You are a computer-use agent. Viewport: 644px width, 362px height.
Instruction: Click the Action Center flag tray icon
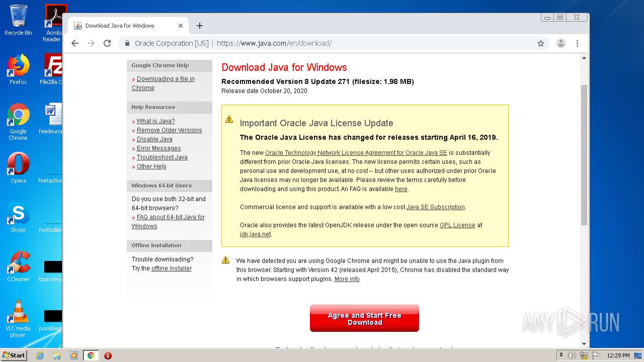pyautogui.click(x=595, y=355)
